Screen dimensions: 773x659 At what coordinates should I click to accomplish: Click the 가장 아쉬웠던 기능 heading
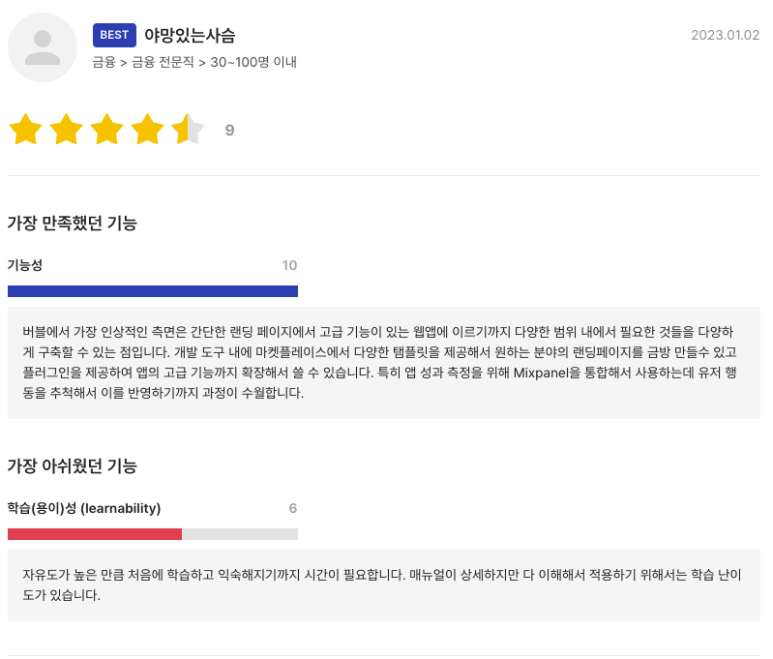pos(72,466)
